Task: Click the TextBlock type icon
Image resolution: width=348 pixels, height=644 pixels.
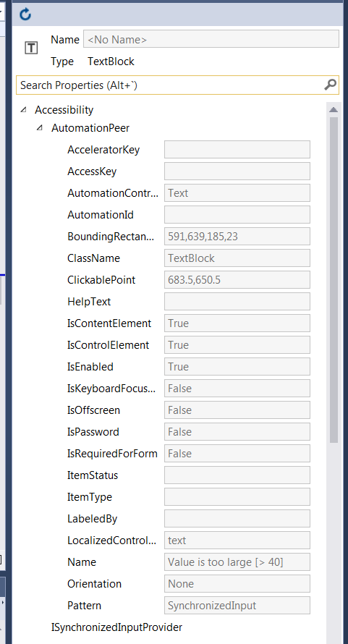Action: pos(31,48)
